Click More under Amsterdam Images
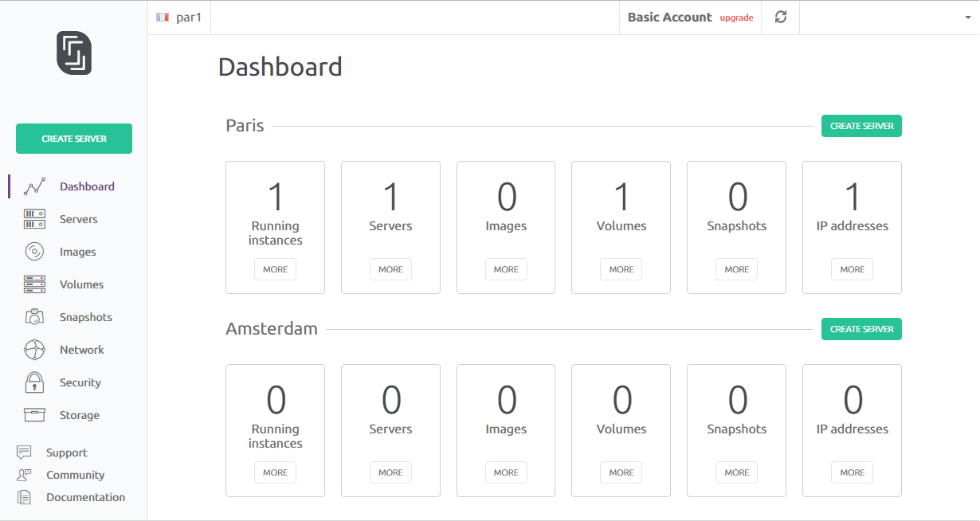Viewport: 980px width, 521px height. coord(506,472)
